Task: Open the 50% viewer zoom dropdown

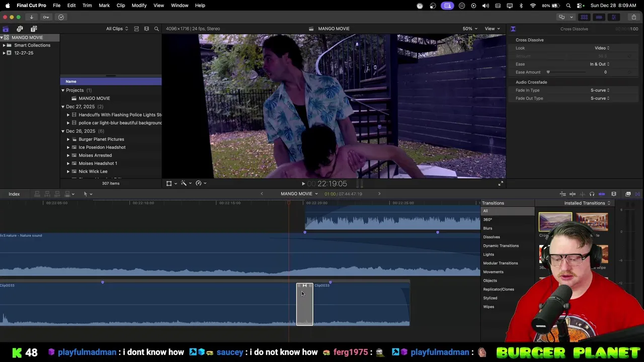Action: 470,29
